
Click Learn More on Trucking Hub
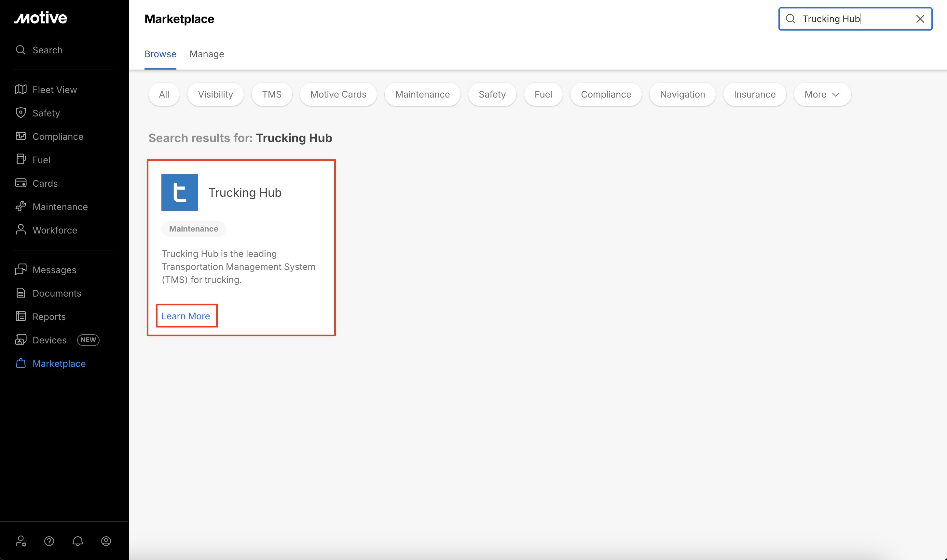click(x=186, y=316)
